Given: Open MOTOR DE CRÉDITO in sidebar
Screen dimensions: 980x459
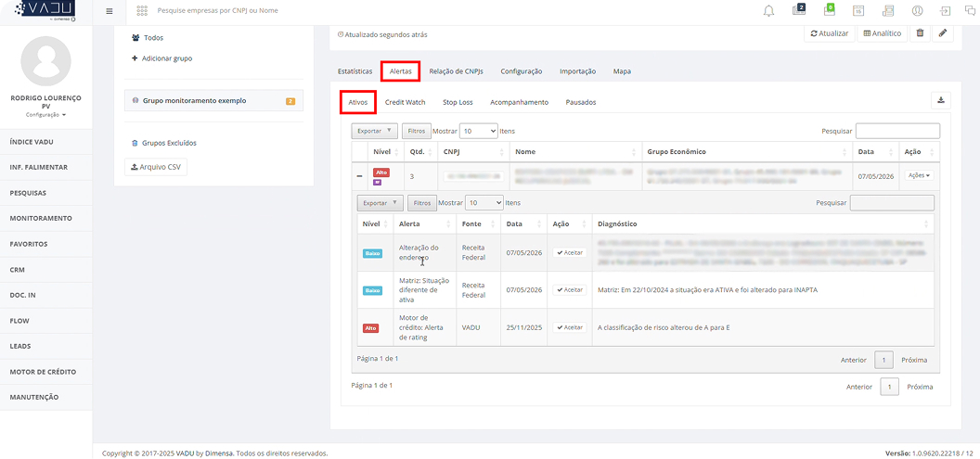Looking at the screenshot, I should (x=43, y=372).
